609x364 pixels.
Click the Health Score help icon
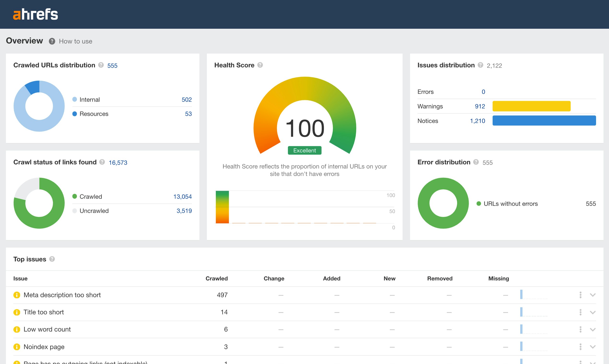(260, 65)
